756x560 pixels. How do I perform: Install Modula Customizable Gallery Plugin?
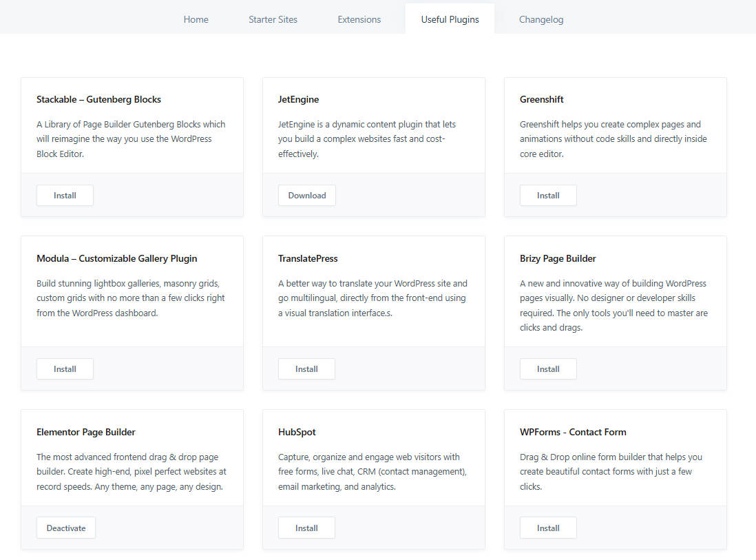pos(65,369)
